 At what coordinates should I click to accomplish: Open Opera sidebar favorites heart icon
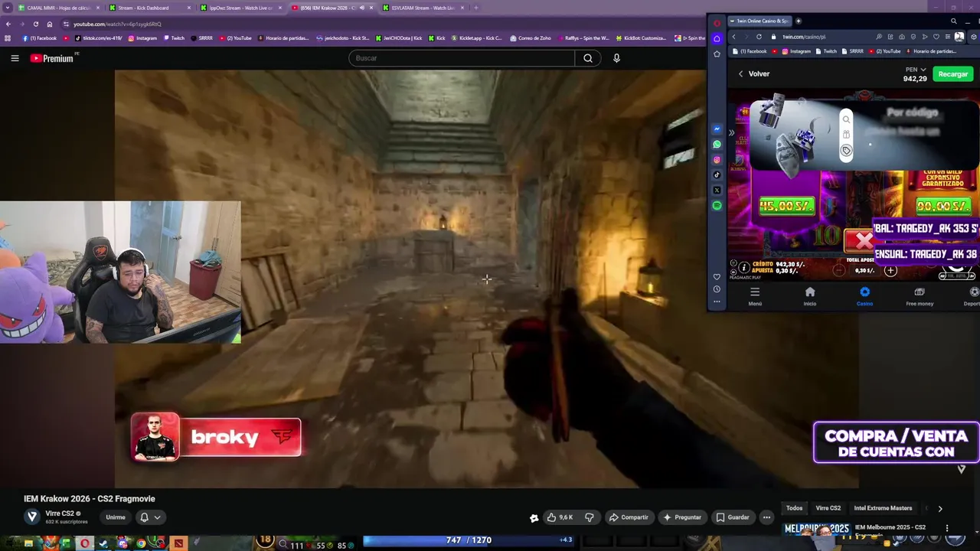717,276
